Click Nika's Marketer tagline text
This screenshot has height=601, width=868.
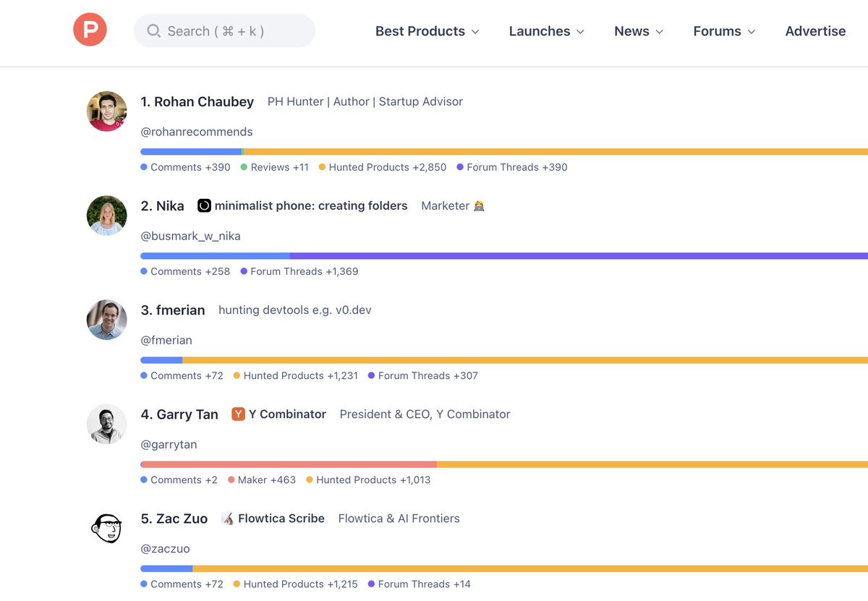click(x=453, y=206)
